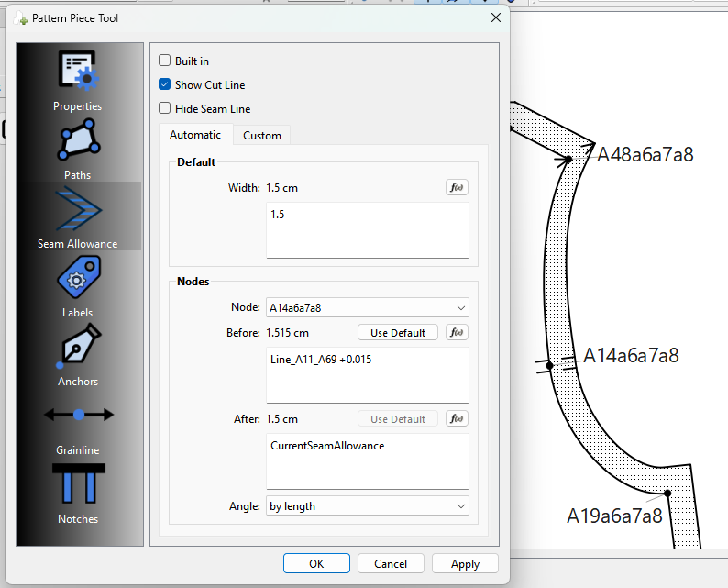The image size is (728, 588).
Task: Open the Labels tag icon
Action: coord(78,279)
